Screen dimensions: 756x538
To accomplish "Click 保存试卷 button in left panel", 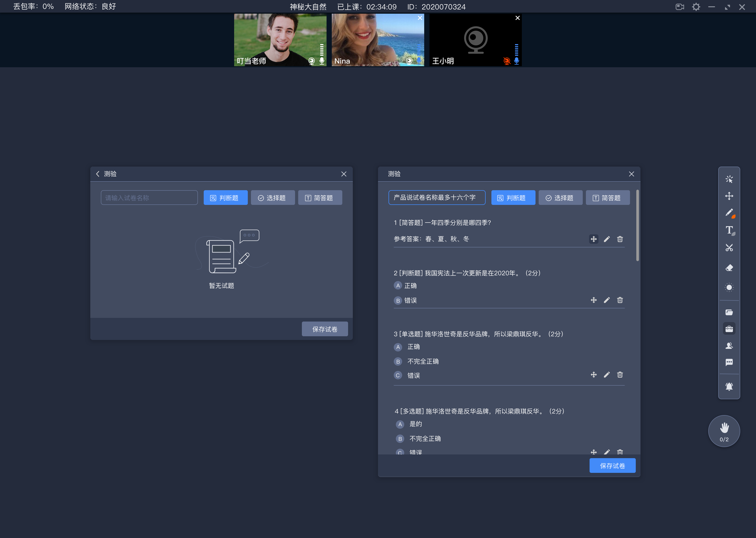I will pyautogui.click(x=324, y=329).
